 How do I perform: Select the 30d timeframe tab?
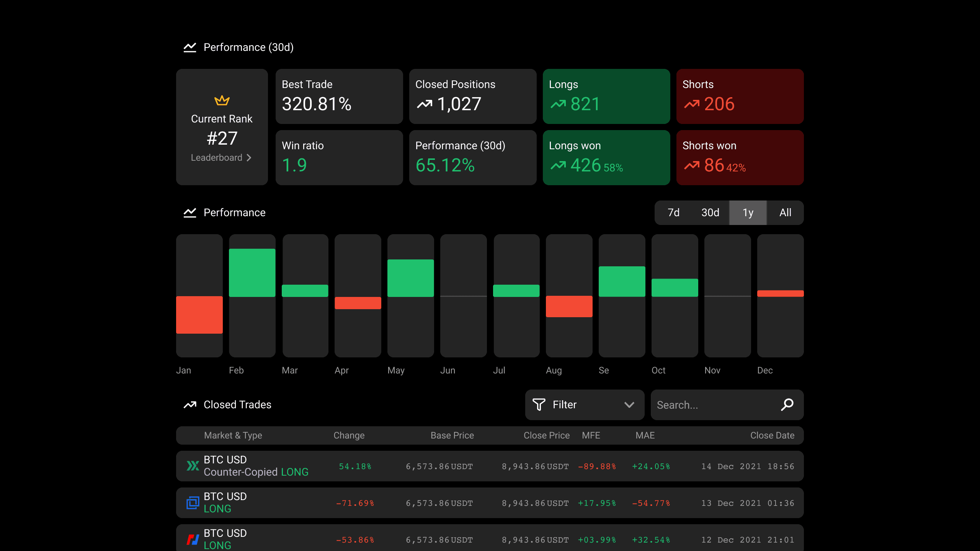[x=710, y=213]
